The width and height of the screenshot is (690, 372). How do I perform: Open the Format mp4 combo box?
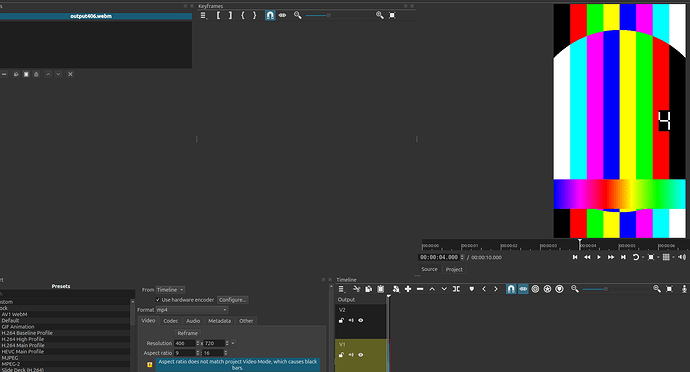(192, 310)
